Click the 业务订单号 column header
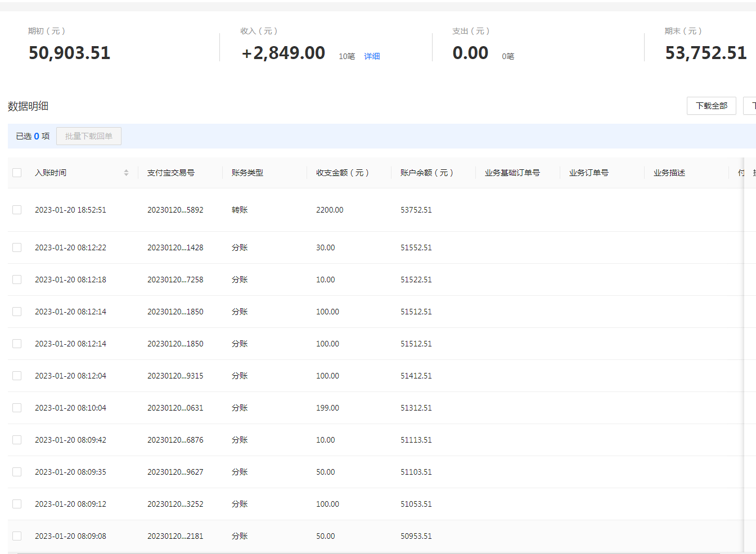The height and width of the screenshot is (554, 756). [589, 173]
